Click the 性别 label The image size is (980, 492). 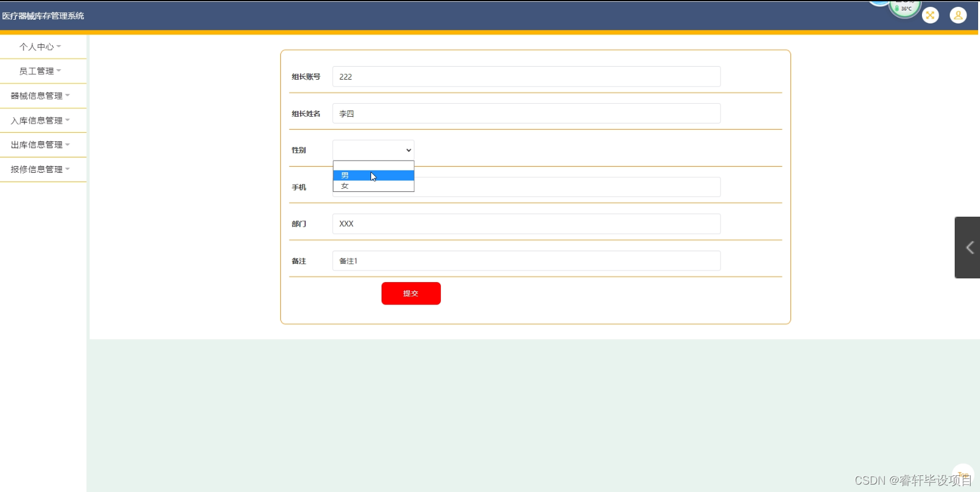299,150
